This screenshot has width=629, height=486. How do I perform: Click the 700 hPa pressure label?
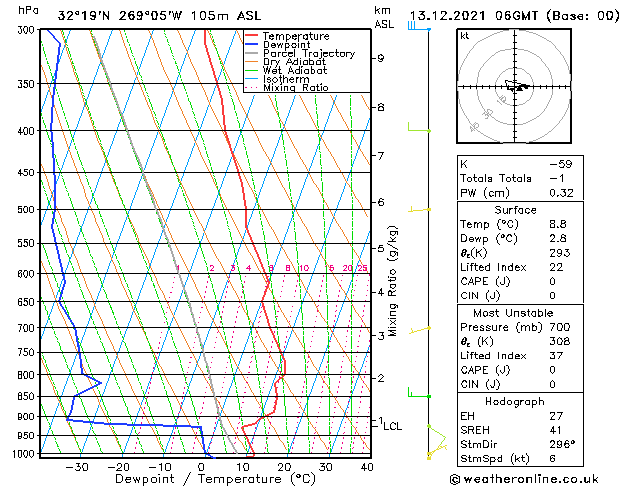(28, 328)
